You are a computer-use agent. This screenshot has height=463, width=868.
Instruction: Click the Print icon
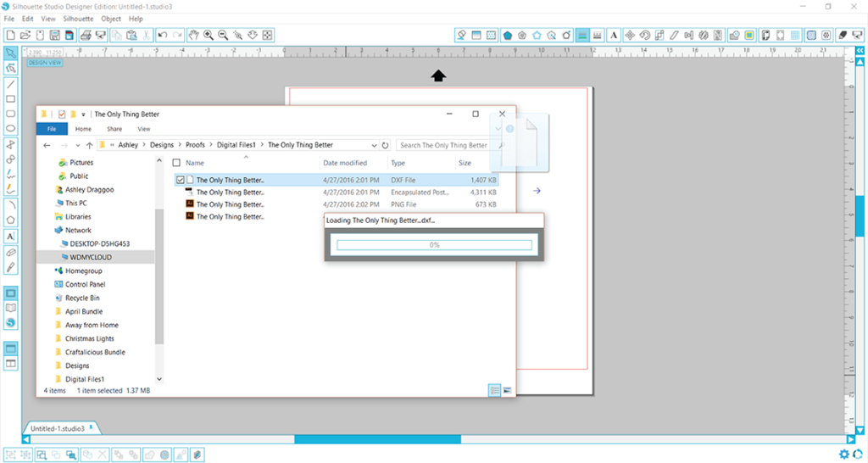pos(86,35)
